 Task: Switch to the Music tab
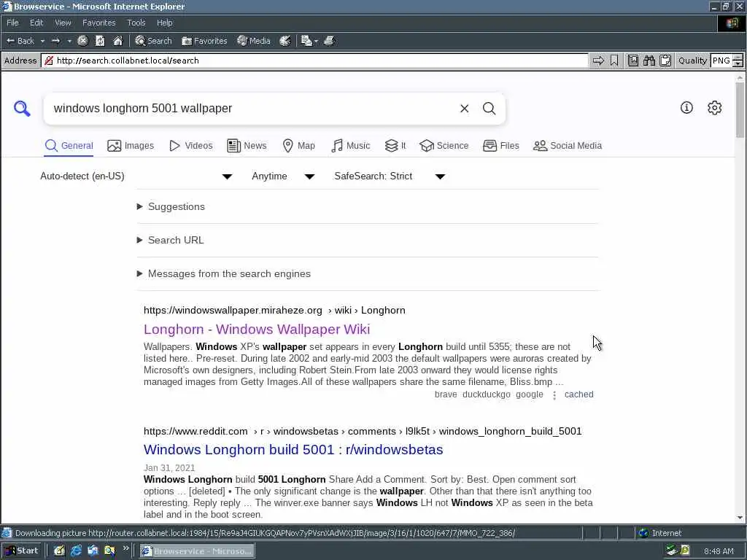pos(350,146)
